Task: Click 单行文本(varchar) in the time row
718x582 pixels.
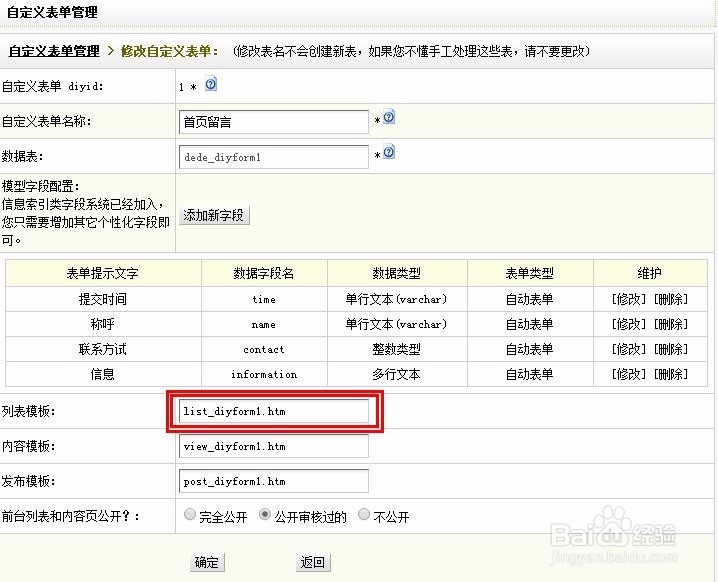Action: click(x=397, y=299)
